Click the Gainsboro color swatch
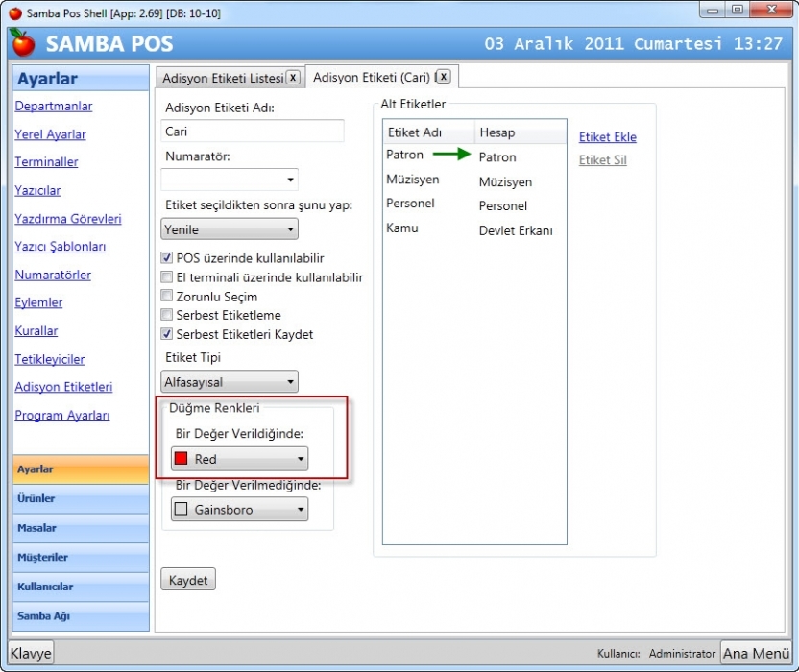 tap(181, 509)
